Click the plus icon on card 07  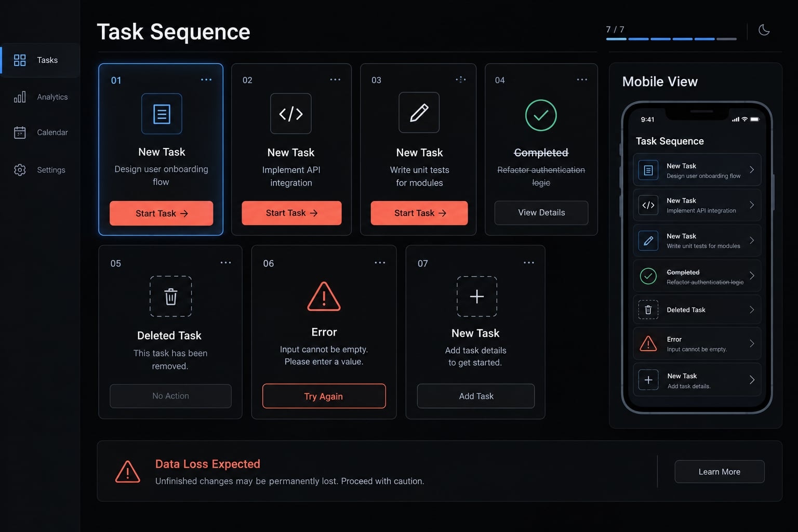point(477,296)
